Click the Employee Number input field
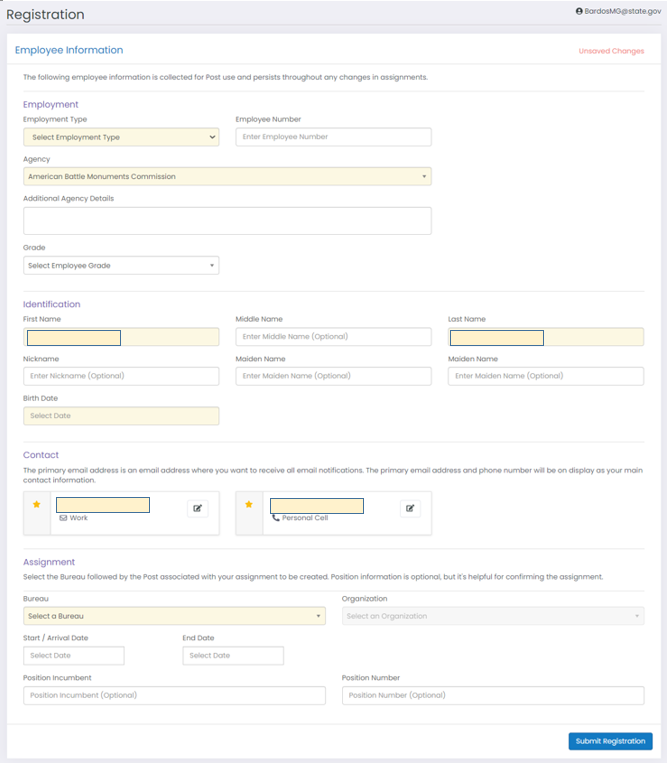The image size is (671, 768). 334,137
